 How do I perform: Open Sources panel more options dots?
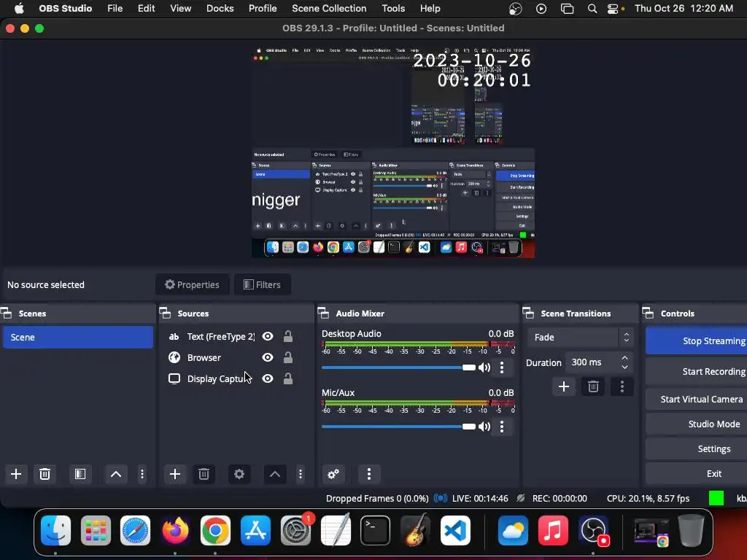[301, 474]
